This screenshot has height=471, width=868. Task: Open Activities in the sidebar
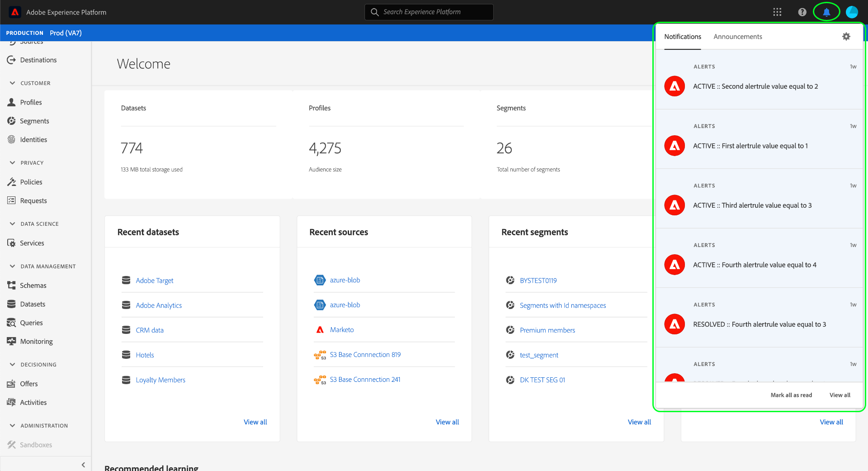(27, 403)
